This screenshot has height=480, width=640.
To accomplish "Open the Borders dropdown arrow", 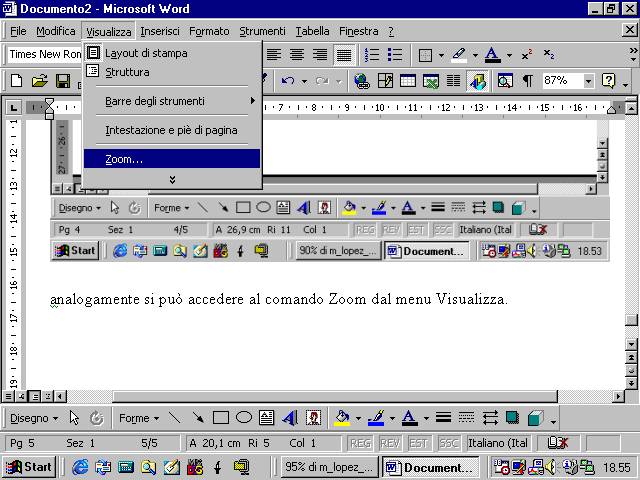I will [441, 56].
